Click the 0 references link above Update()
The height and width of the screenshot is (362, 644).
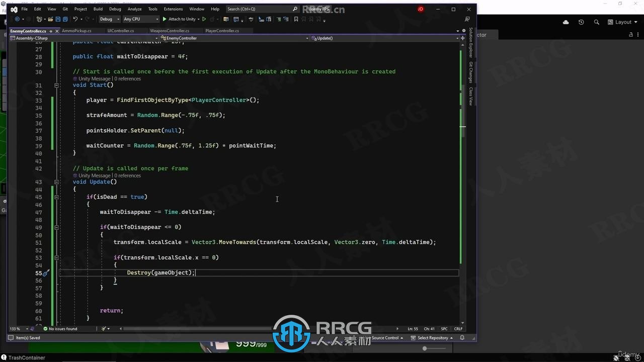(x=127, y=176)
